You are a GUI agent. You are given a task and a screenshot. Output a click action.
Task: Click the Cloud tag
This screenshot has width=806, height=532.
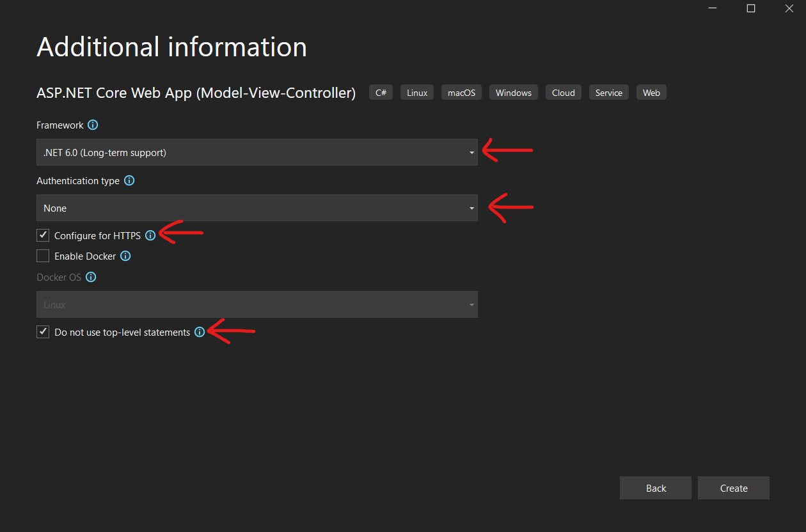click(563, 92)
